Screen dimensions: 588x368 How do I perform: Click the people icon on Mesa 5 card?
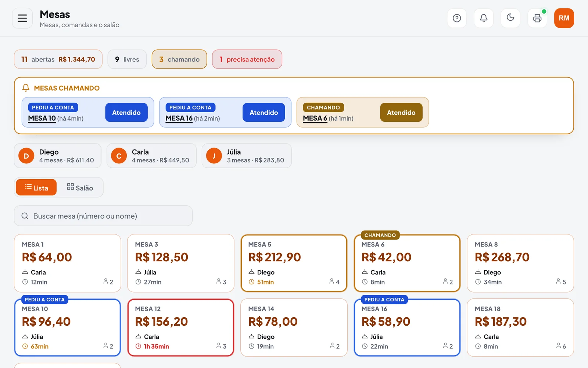[332, 281]
